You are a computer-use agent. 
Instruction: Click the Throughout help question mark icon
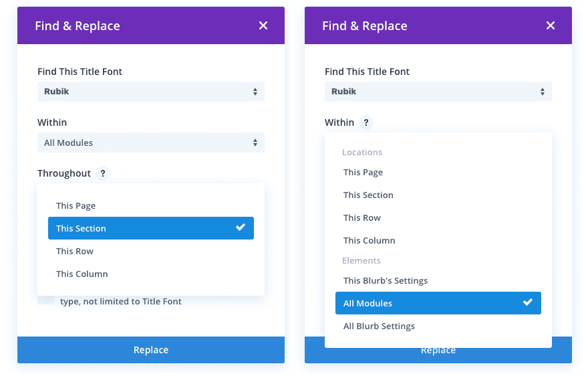[x=103, y=173]
